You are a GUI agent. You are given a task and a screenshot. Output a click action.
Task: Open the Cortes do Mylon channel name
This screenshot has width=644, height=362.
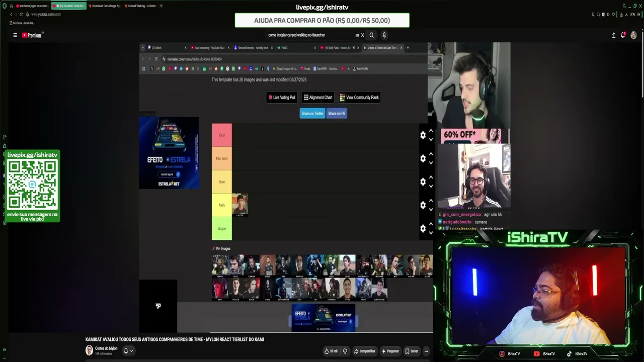(106, 348)
